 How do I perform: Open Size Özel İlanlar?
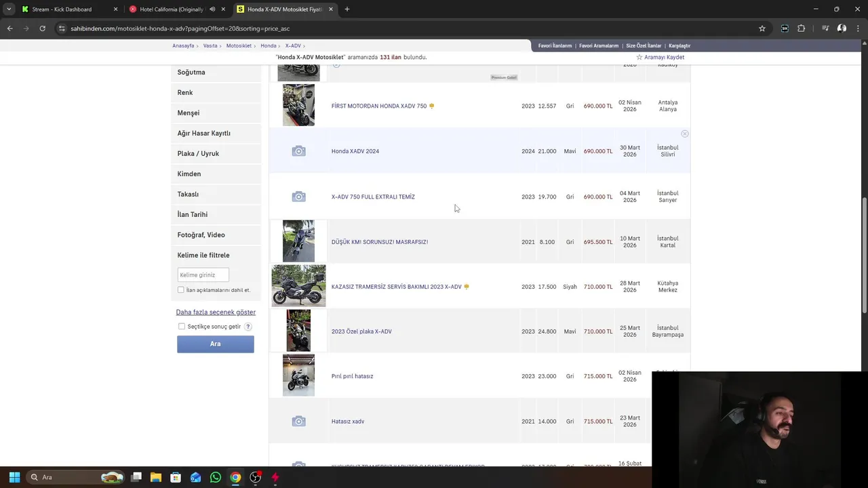pyautogui.click(x=644, y=45)
